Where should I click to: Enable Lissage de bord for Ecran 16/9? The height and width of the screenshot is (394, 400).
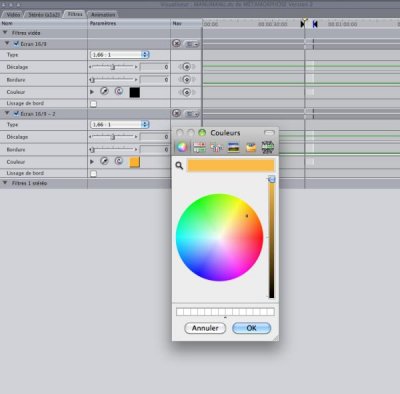point(93,104)
